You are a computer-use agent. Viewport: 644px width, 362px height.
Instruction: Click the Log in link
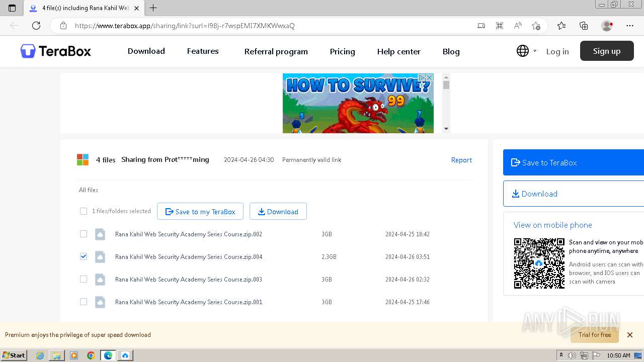557,51
